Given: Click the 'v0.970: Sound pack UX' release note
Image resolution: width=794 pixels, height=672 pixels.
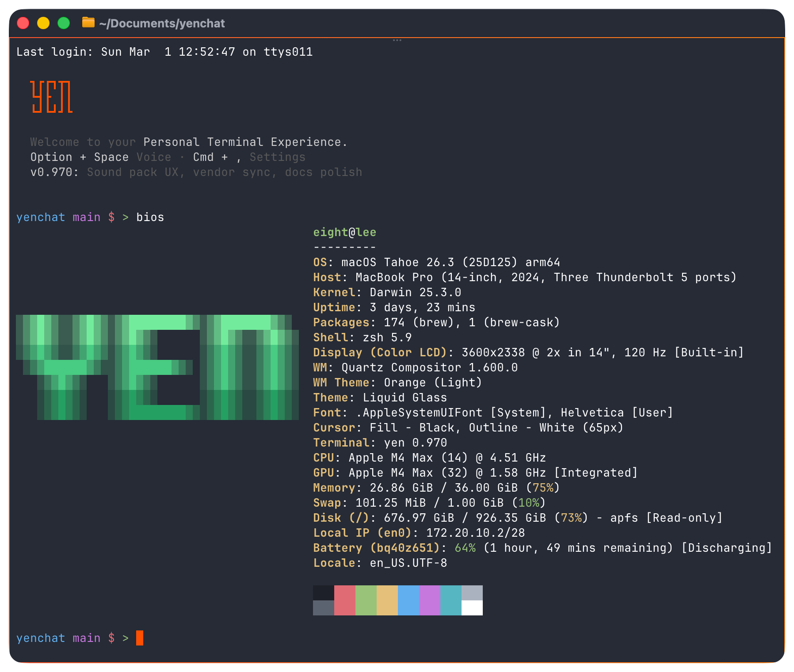Looking at the screenshot, I should tap(196, 172).
